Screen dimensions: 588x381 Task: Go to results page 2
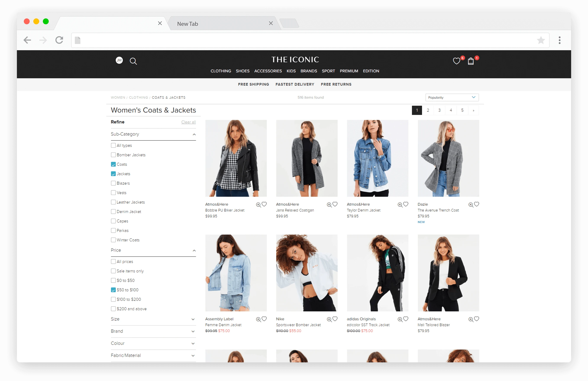coord(428,111)
